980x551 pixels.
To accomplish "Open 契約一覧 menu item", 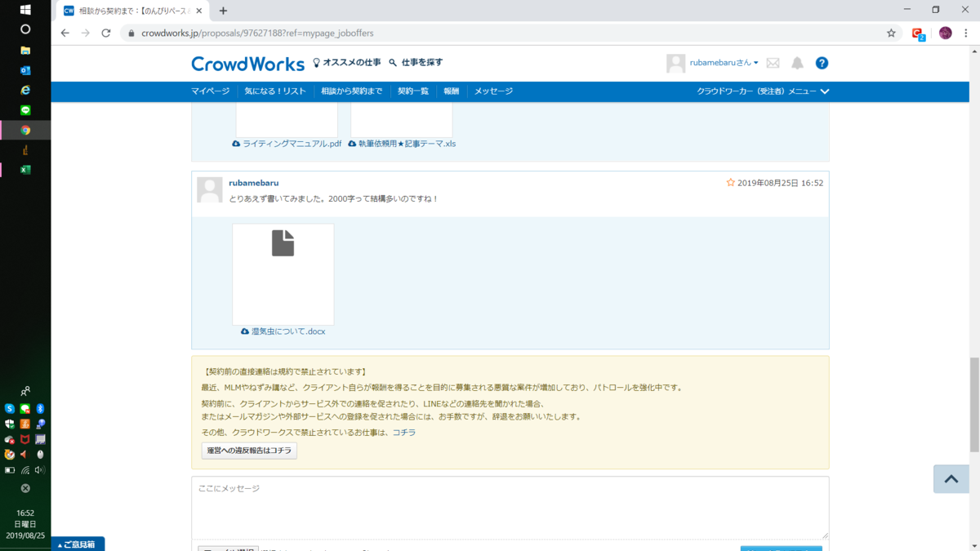I will (413, 91).
